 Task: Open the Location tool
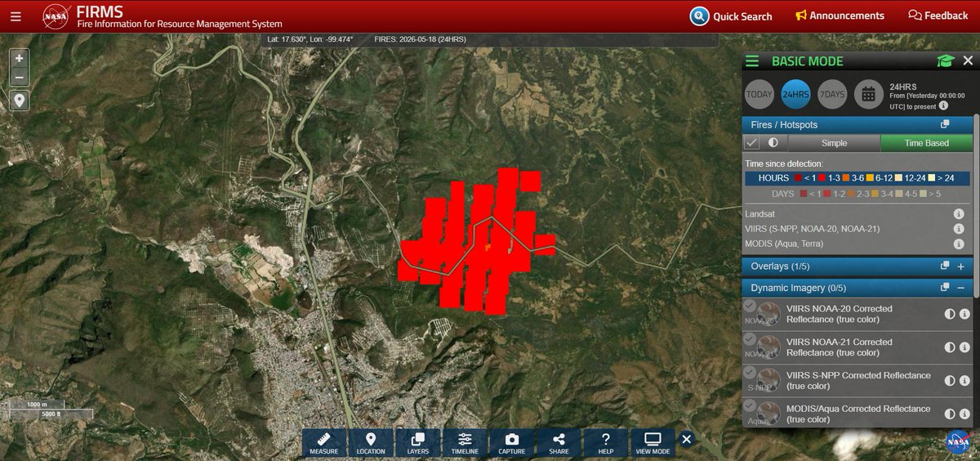[371, 443]
